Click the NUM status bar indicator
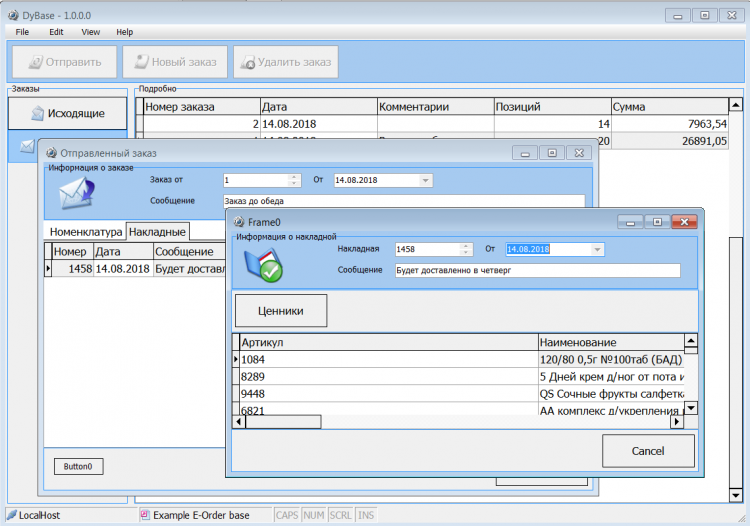Viewport: 750px width, 526px height. [x=313, y=515]
